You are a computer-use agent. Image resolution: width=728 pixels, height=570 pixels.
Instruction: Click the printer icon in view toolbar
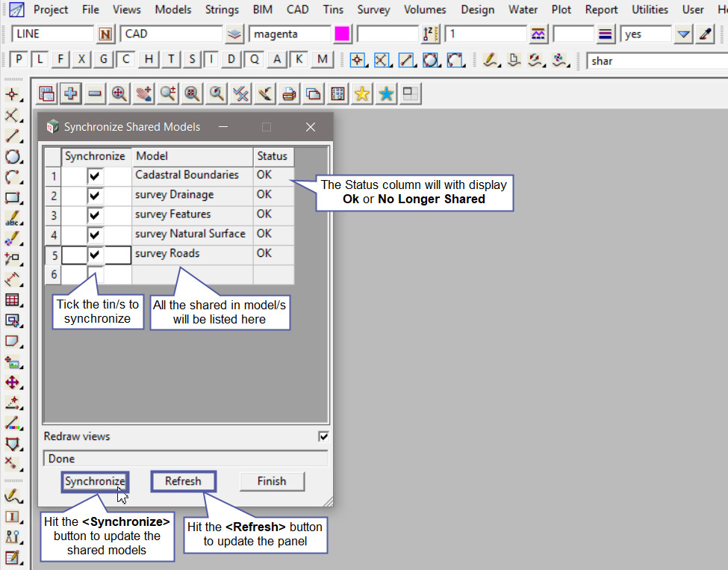[x=289, y=93]
